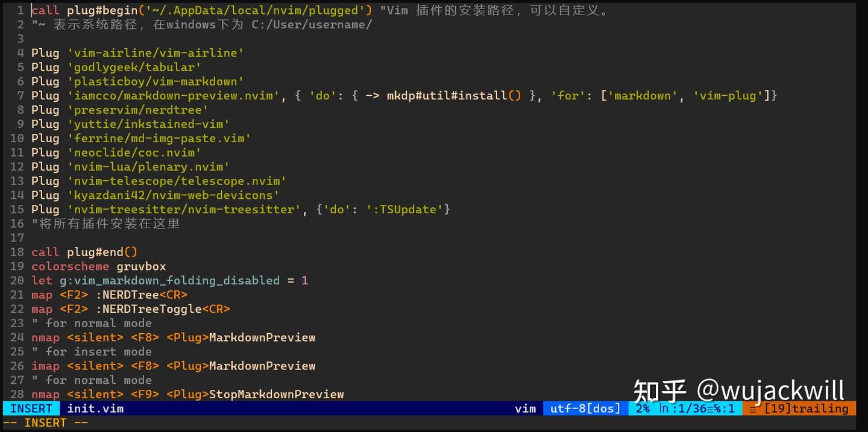Click the gruvbox colorscheme name

pos(141,266)
